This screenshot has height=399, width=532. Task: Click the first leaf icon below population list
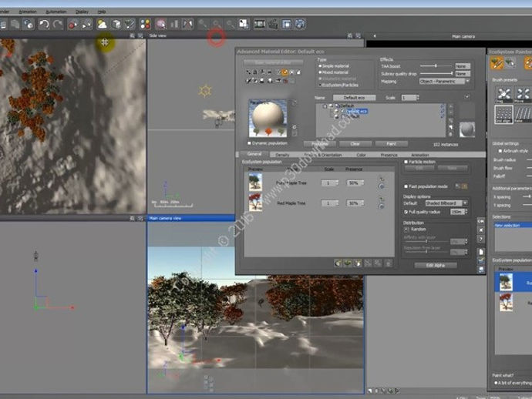tap(338, 263)
